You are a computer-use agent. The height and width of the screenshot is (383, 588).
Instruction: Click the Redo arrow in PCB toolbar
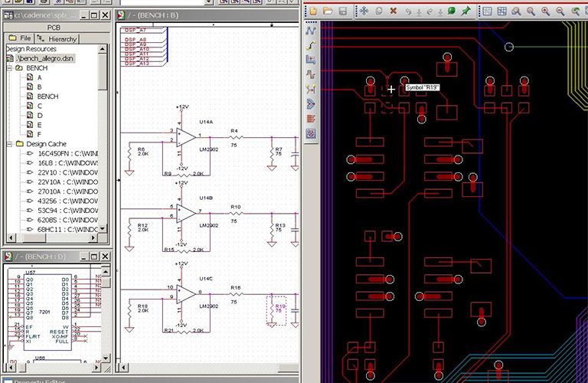pos(430,11)
